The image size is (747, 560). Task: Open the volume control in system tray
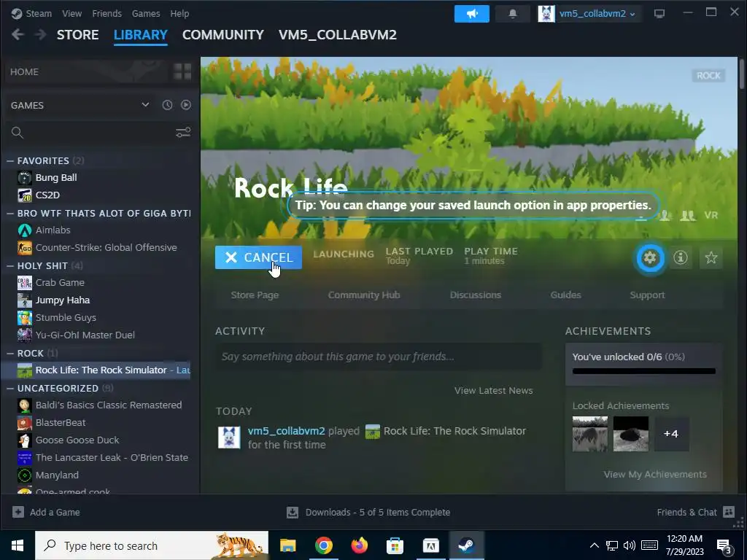click(x=630, y=545)
